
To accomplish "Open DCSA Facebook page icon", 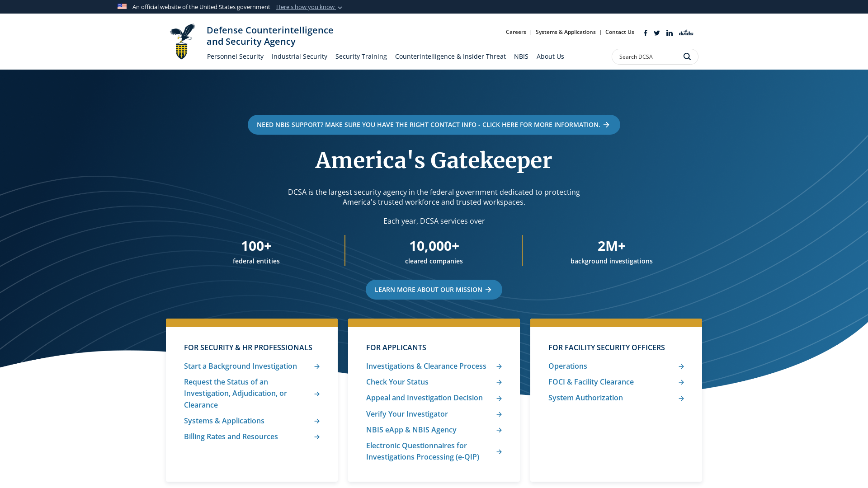I will coord(646,33).
